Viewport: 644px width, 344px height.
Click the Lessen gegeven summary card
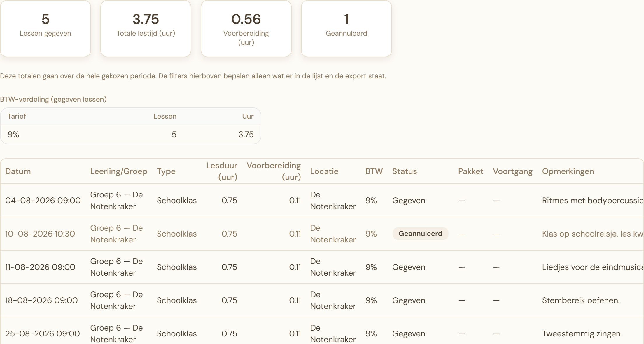[45, 28]
